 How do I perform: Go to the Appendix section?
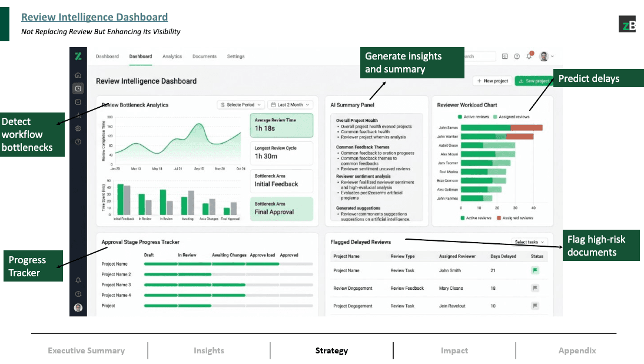577,350
